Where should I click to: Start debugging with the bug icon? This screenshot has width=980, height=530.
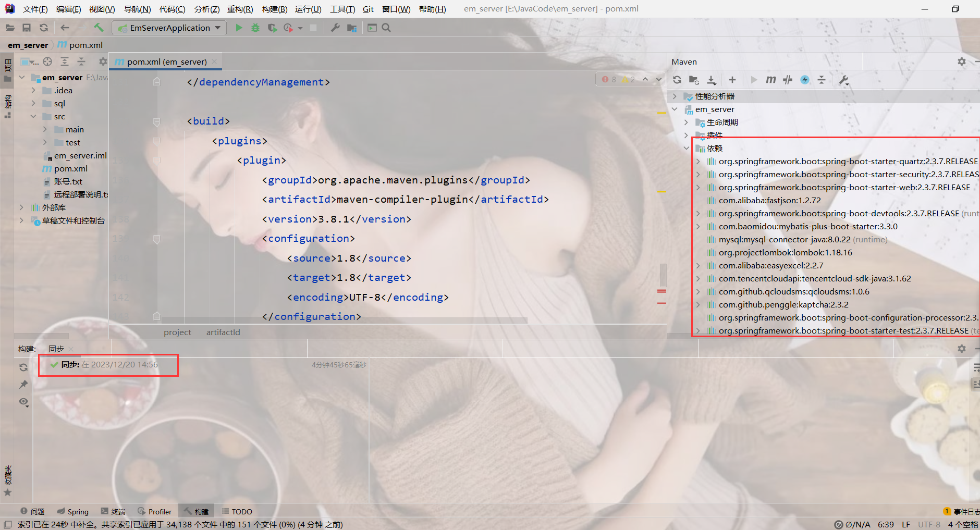point(255,28)
